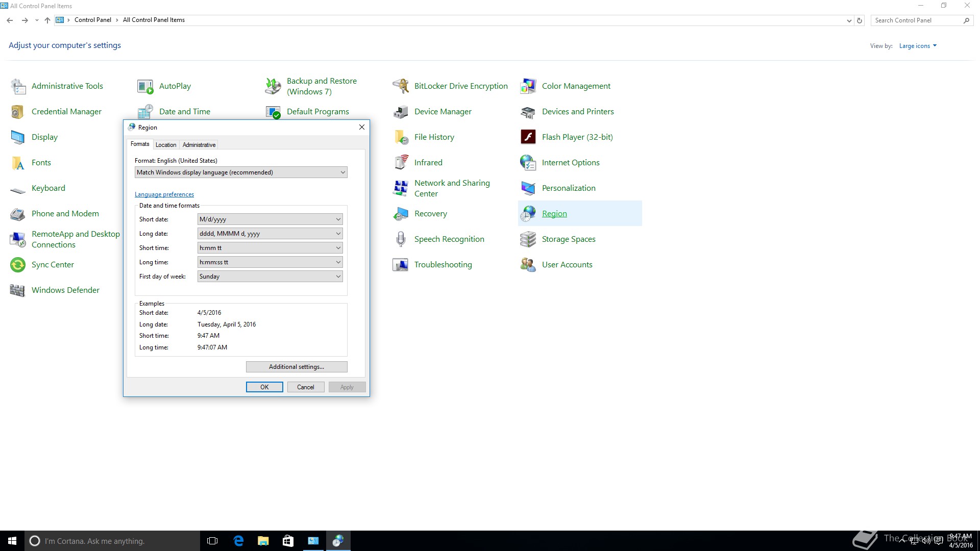Open the Windows Defender icon
This screenshot has height=551, width=980.
(x=18, y=290)
